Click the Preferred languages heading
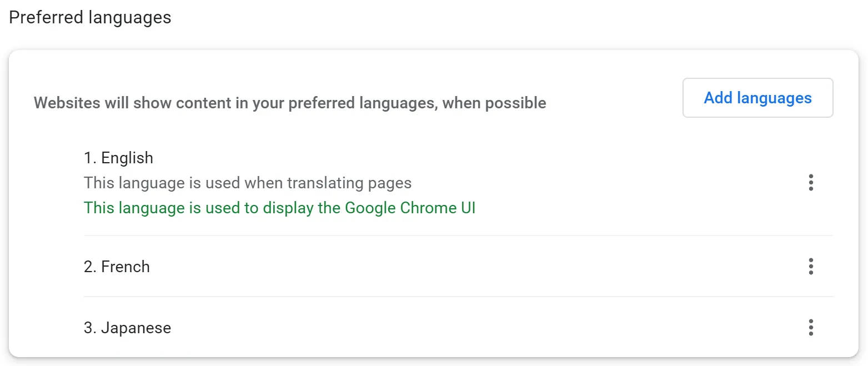 click(x=90, y=18)
